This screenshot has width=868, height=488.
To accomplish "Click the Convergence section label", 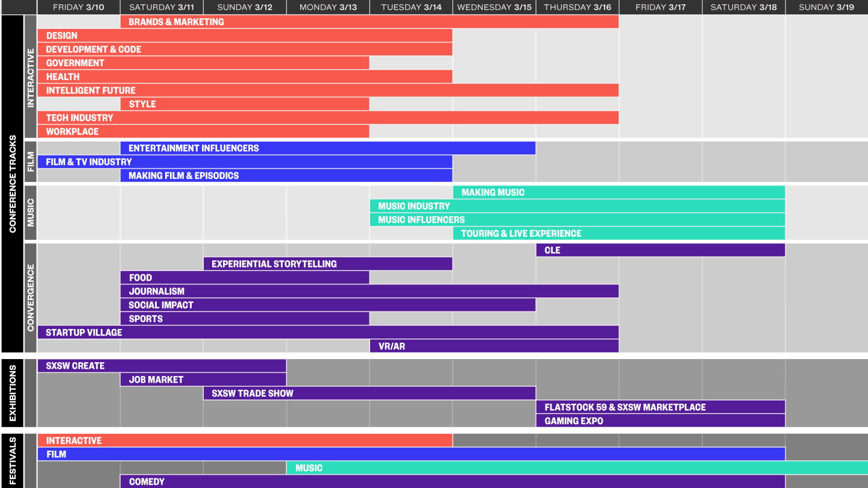I will [31, 298].
